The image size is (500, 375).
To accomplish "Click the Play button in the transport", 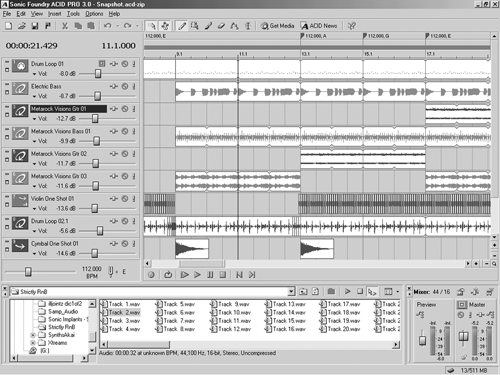I will pyautogui.click(x=197, y=275).
